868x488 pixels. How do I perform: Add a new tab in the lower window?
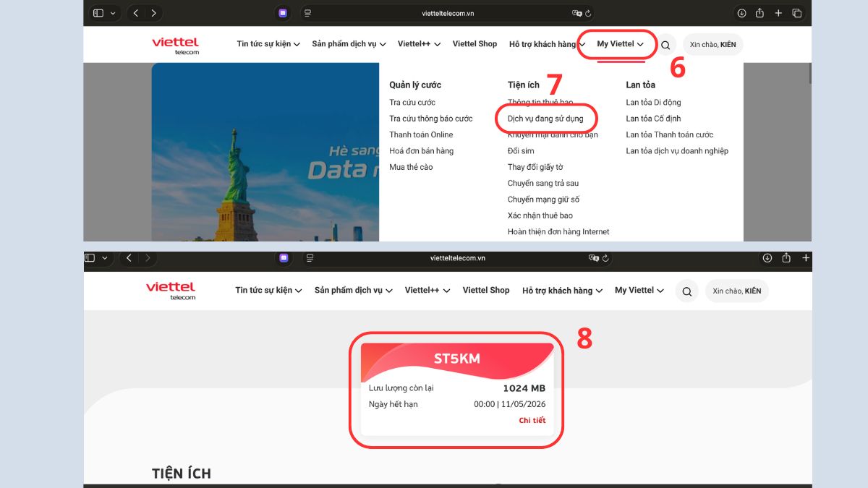pyautogui.click(x=806, y=257)
